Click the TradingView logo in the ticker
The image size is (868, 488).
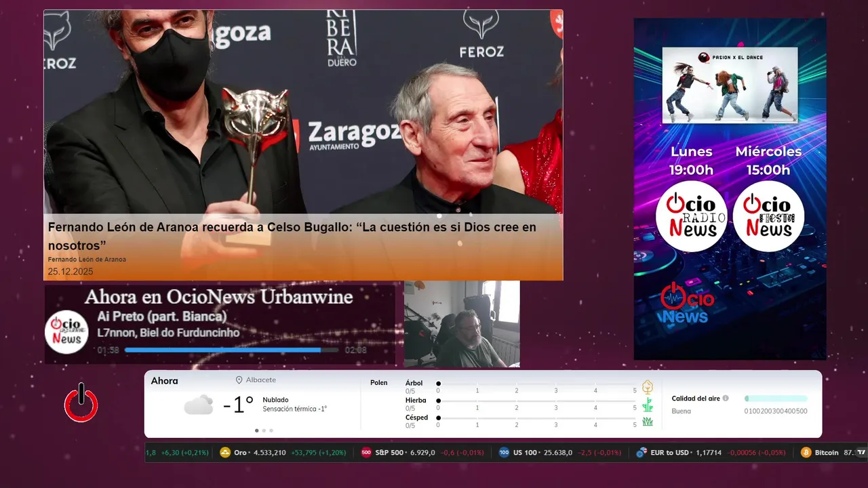tap(861, 452)
